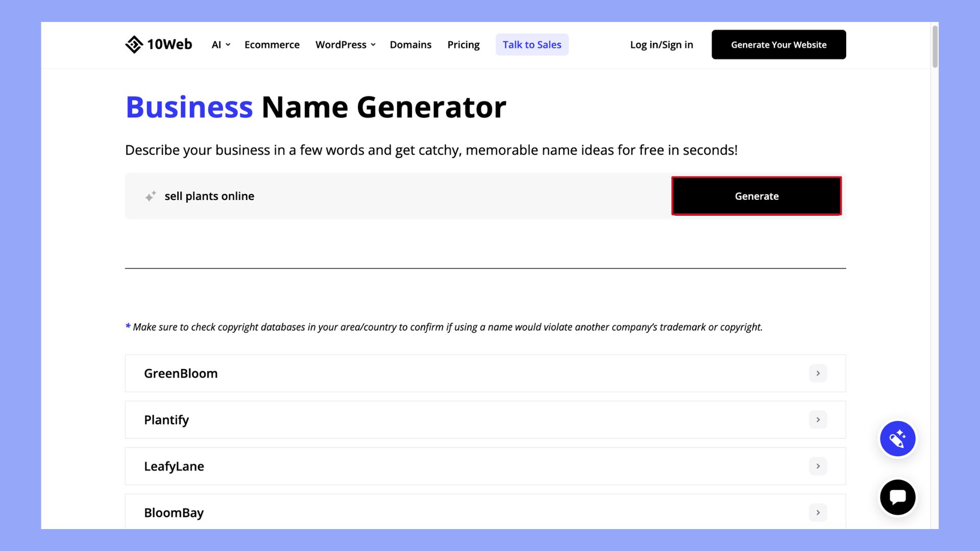980x551 pixels.
Task: Open the AI dropdown menu
Action: pyautogui.click(x=219, y=44)
